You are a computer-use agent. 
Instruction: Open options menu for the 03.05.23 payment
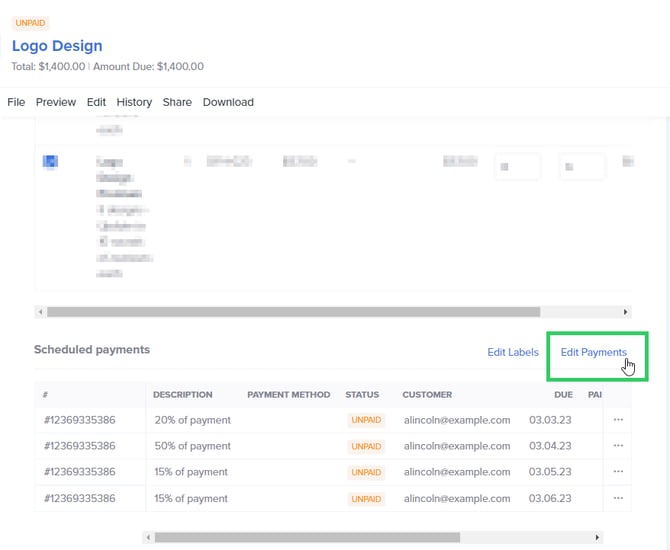tap(618, 472)
